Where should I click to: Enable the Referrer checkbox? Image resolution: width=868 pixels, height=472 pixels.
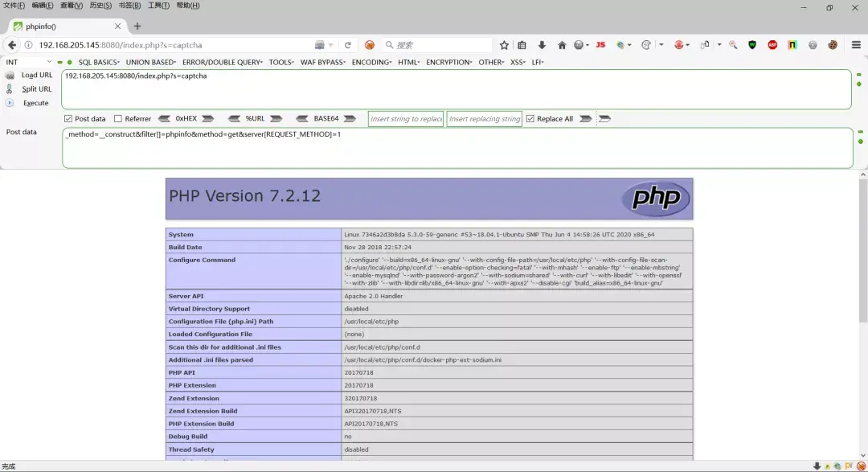[118, 118]
